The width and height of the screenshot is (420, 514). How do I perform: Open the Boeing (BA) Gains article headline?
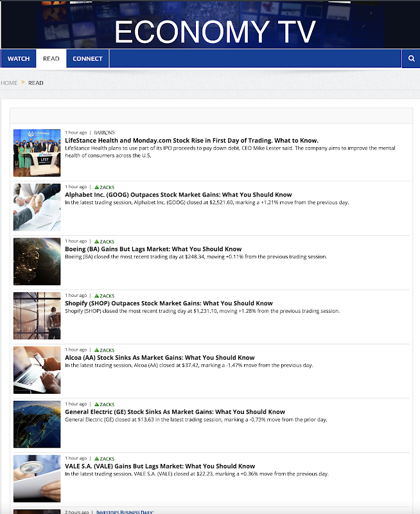153,249
